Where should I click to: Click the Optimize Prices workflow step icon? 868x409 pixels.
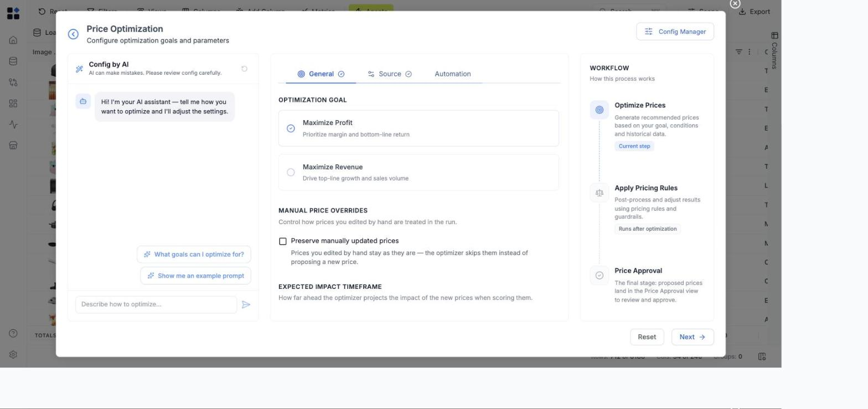[599, 110]
